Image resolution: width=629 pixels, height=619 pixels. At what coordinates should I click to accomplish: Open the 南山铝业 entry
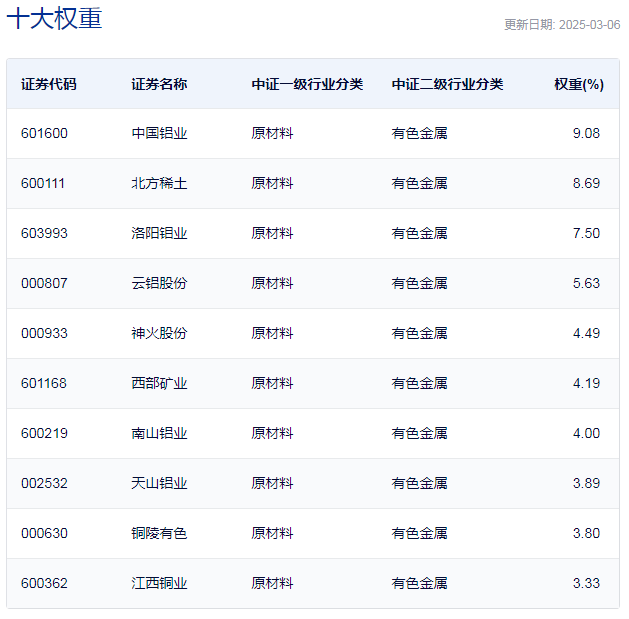click(159, 433)
